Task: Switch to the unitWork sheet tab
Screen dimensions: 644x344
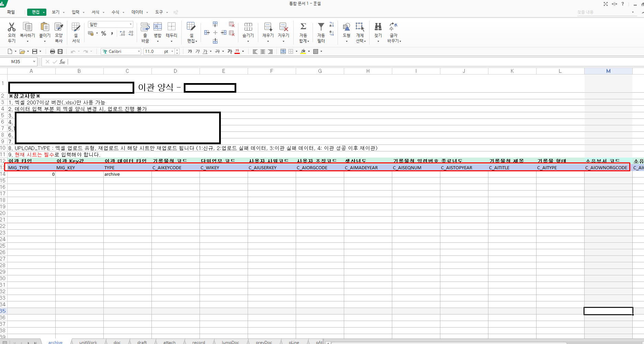Action: coord(88,342)
